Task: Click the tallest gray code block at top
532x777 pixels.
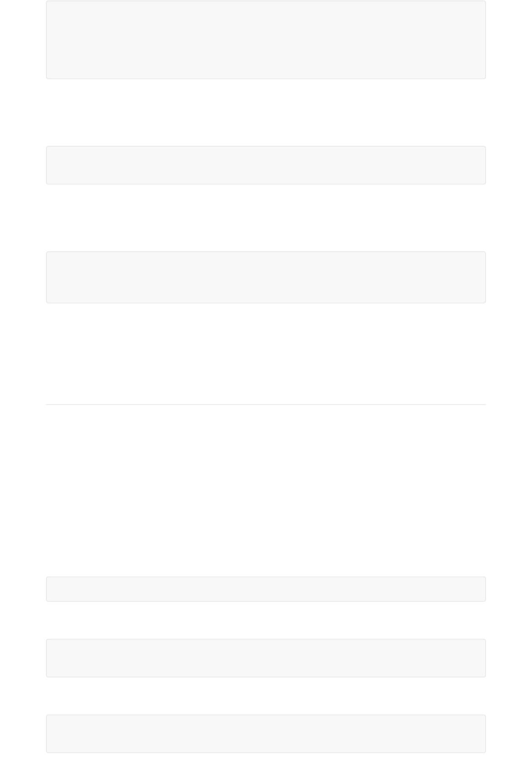Action: coord(266,40)
